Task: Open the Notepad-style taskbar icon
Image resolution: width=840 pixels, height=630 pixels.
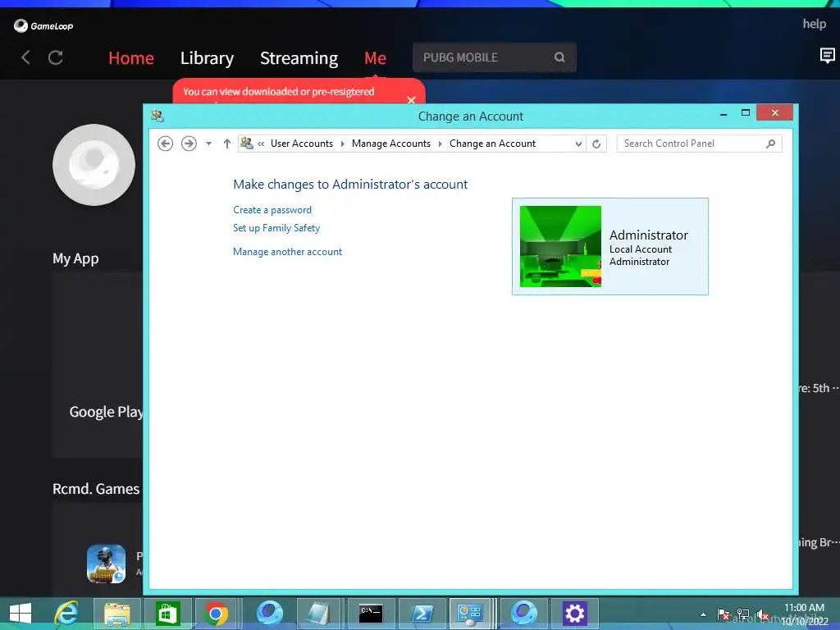Action: [x=319, y=614]
